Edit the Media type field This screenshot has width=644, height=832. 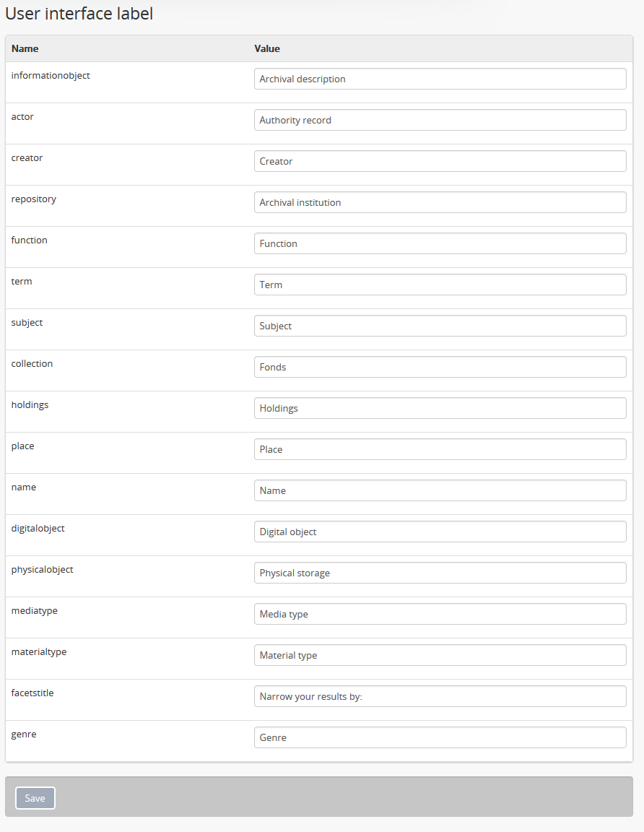440,614
